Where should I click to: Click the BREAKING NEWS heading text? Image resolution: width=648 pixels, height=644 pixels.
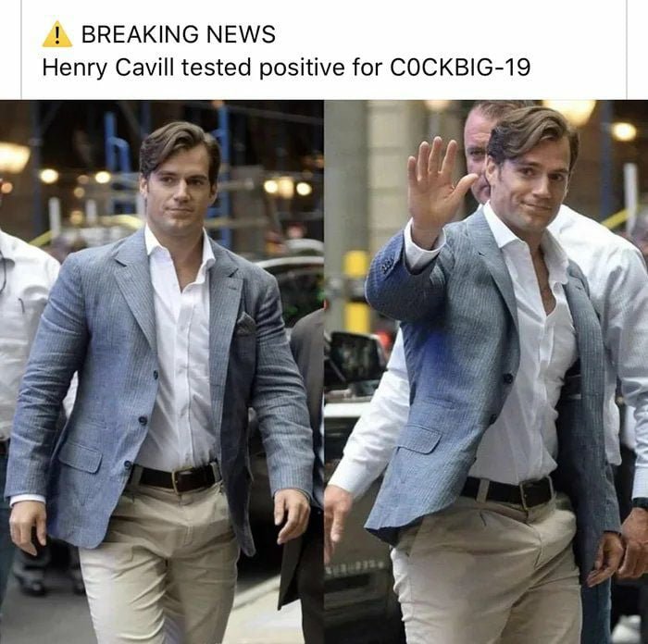(x=179, y=34)
